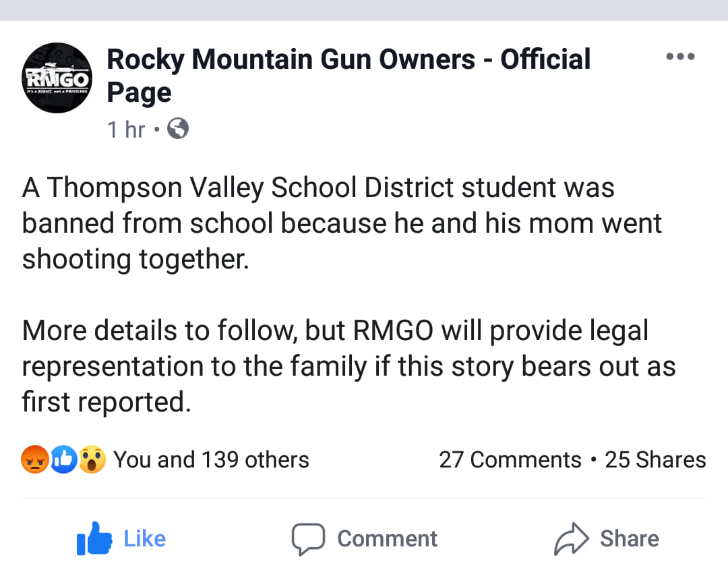The height and width of the screenshot is (568, 728).
Task: Click the word Page in the title
Action: [140, 92]
